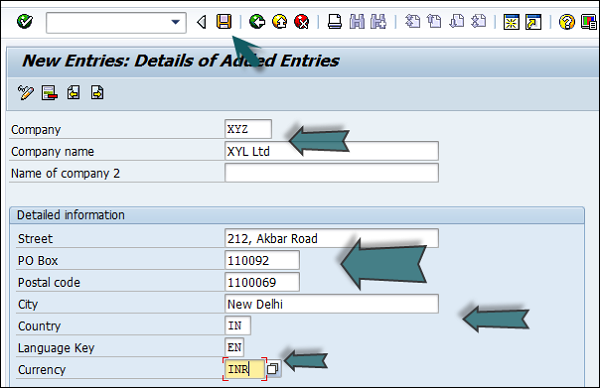Jump to Last Page icon
Image resolution: width=600 pixels, height=388 pixels.
click(478, 21)
